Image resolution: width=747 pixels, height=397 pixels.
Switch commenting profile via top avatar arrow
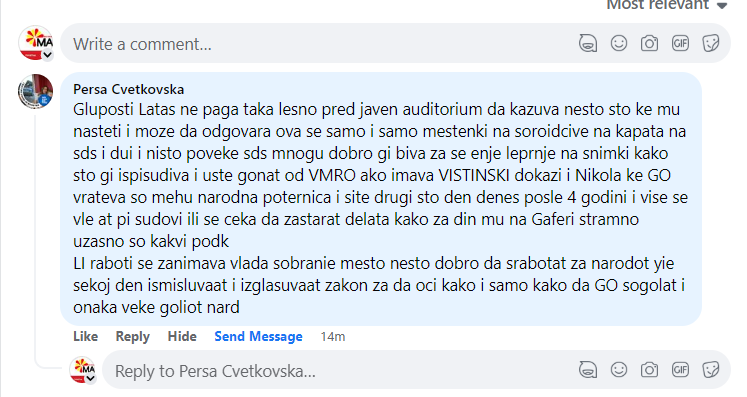(x=47, y=55)
